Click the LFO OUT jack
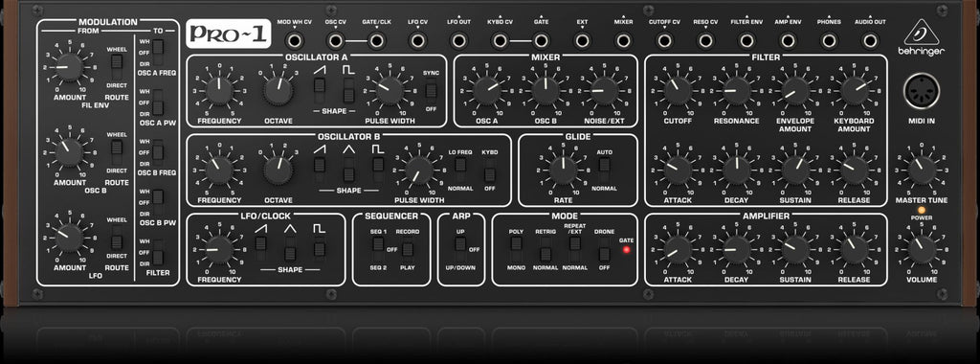This screenshot has height=364, width=980. (x=458, y=41)
